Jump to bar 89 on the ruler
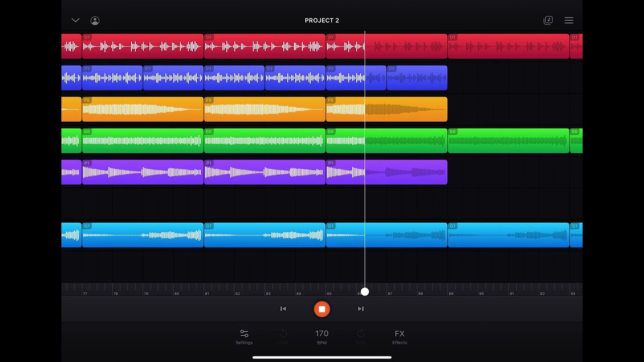The image size is (644, 362). pyautogui.click(x=451, y=294)
